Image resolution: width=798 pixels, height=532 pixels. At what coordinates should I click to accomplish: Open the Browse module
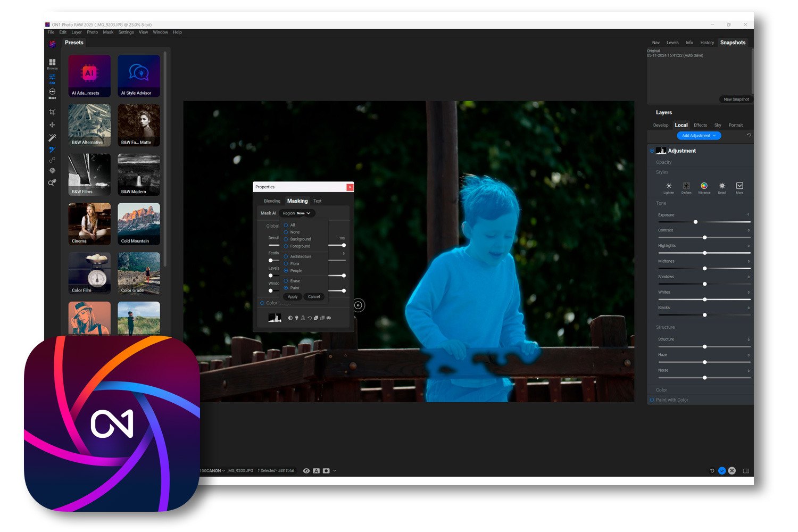(52, 64)
